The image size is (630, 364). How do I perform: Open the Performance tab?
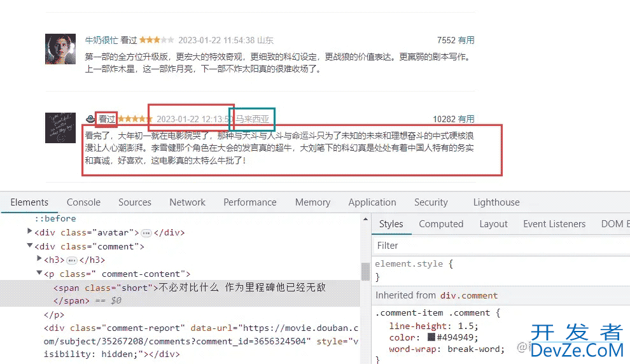tap(250, 202)
